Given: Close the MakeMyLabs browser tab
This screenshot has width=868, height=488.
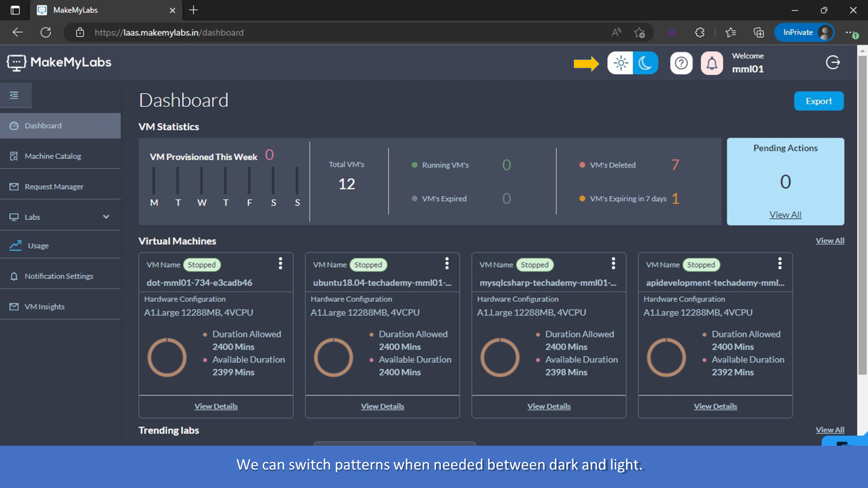Looking at the screenshot, I should (173, 10).
